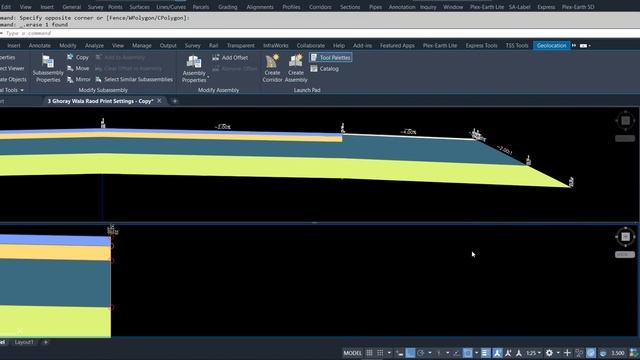
Task: Toggle annotation visibility in status bar
Action: pos(497,353)
